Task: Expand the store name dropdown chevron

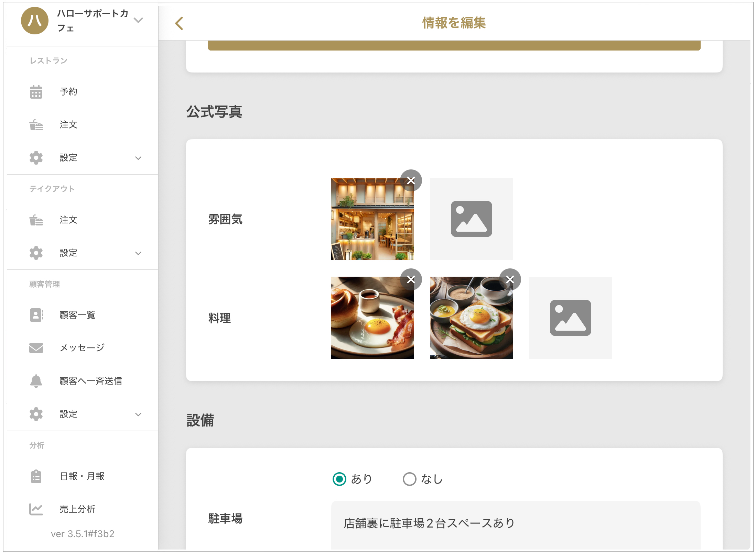Action: click(x=138, y=20)
